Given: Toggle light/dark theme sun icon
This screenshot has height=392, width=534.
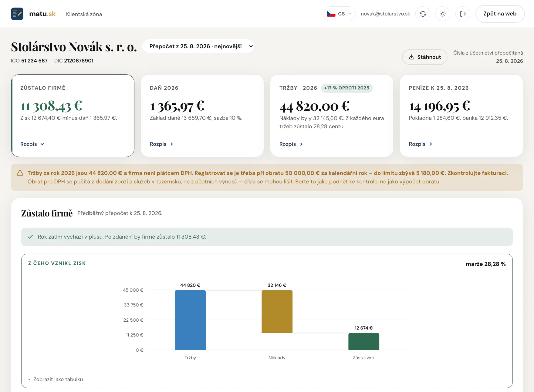Looking at the screenshot, I should click(x=443, y=14).
